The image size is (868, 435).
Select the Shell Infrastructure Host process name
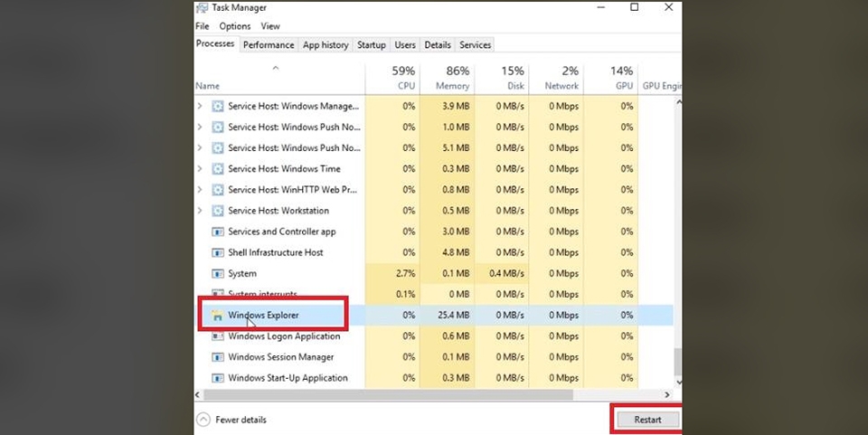coord(276,253)
